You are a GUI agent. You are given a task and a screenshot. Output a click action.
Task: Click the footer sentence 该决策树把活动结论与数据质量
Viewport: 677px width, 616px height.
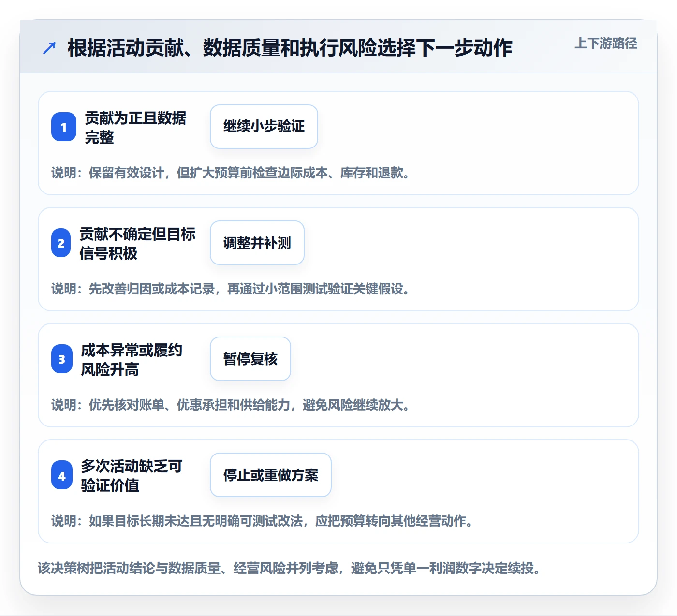(289, 568)
